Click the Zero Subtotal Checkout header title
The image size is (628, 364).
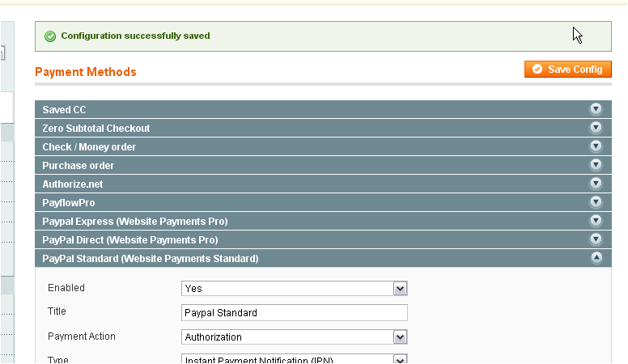[x=95, y=128]
